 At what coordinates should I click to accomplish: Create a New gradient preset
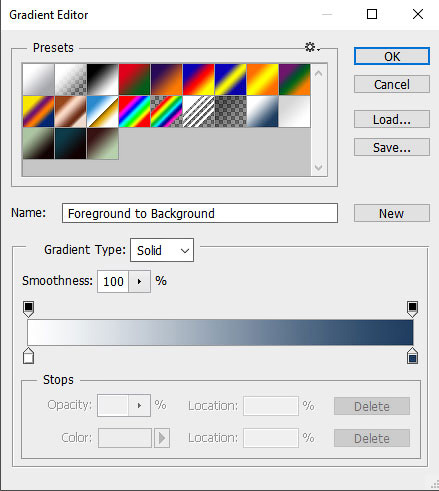[392, 213]
